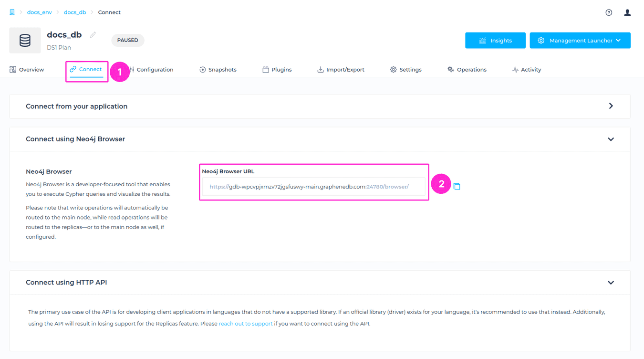The image size is (644, 359).
Task: Collapse the Connect using Neo4j Browser section
Action: coord(611,139)
